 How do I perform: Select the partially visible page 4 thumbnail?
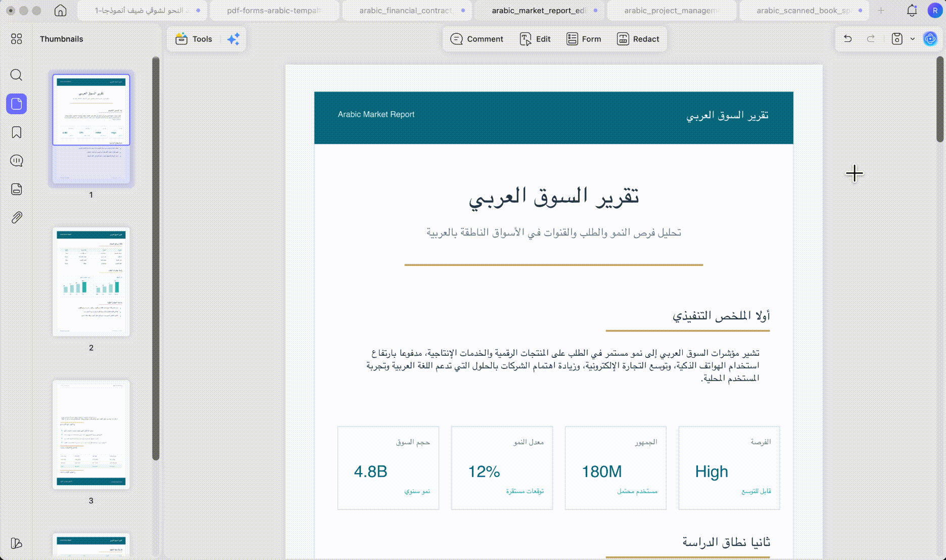tap(91, 545)
